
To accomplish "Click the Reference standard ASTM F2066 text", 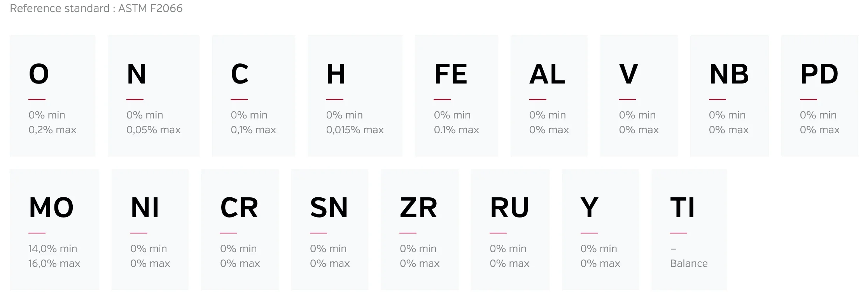I will coord(96,9).
